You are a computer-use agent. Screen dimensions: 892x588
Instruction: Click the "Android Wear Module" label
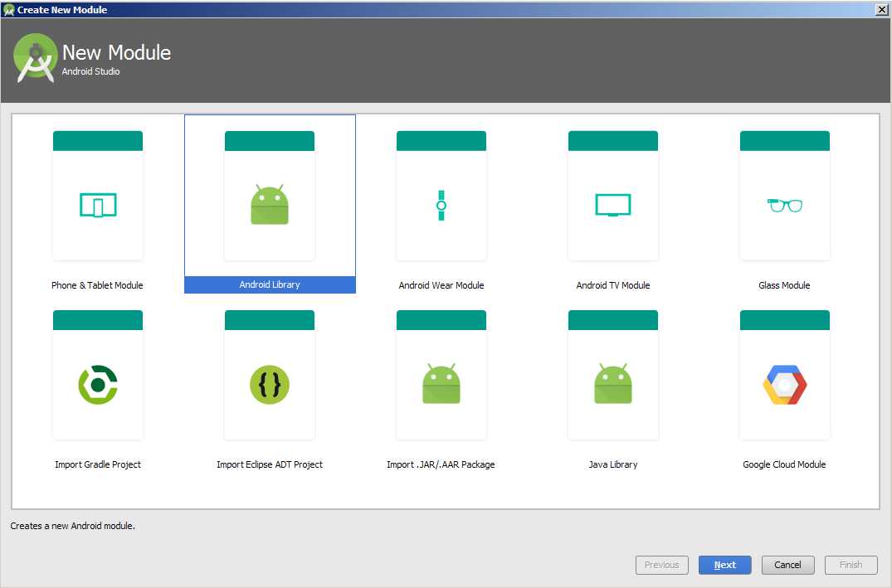click(x=441, y=285)
